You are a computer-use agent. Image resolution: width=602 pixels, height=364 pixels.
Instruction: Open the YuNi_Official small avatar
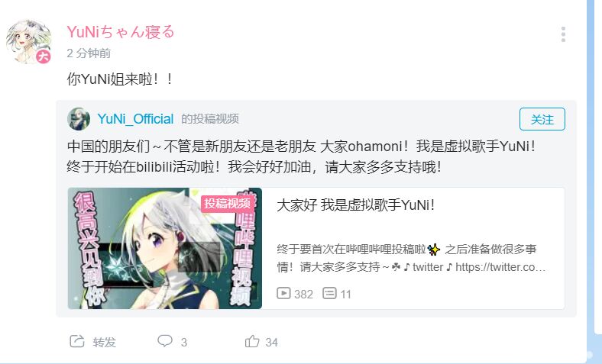[x=79, y=119]
